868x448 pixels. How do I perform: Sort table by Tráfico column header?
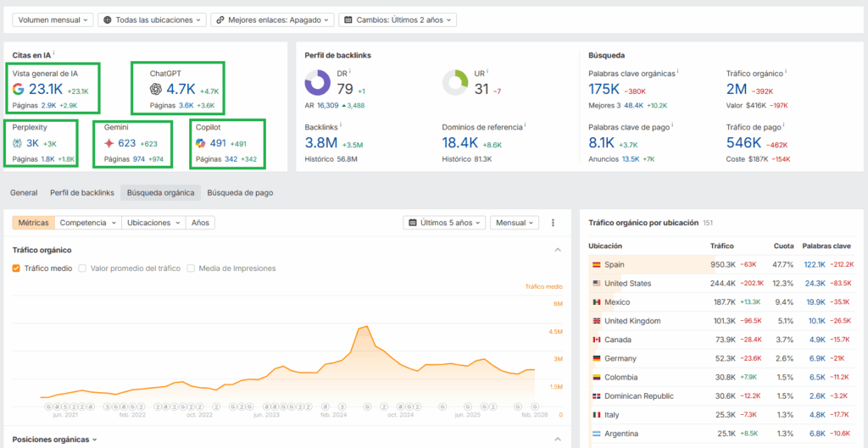click(722, 246)
